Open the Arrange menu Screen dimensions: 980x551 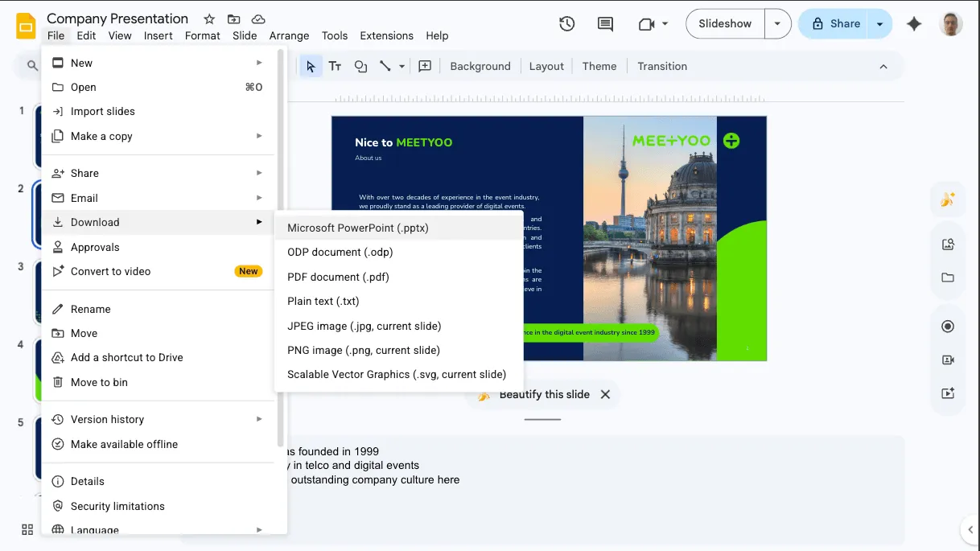coord(289,35)
